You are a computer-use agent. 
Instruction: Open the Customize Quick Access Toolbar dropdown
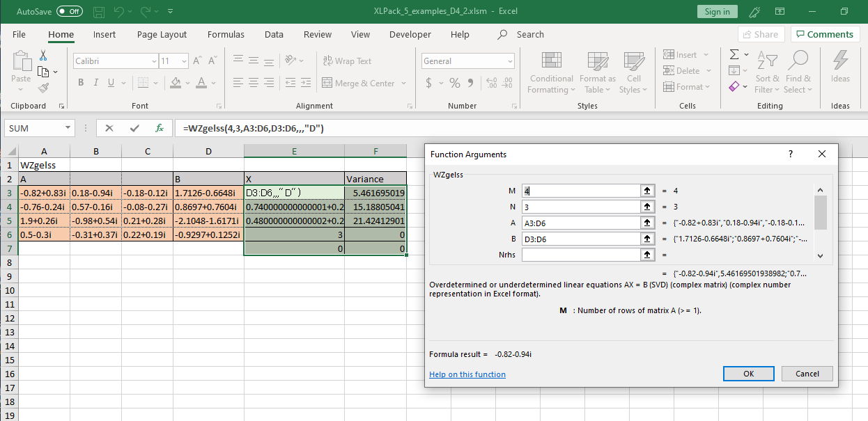pyautogui.click(x=171, y=12)
